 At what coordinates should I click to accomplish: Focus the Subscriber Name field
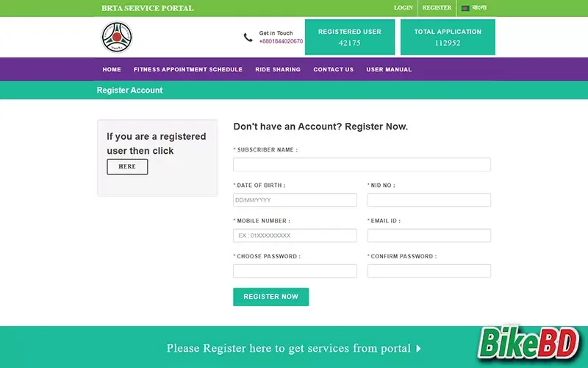(362, 165)
